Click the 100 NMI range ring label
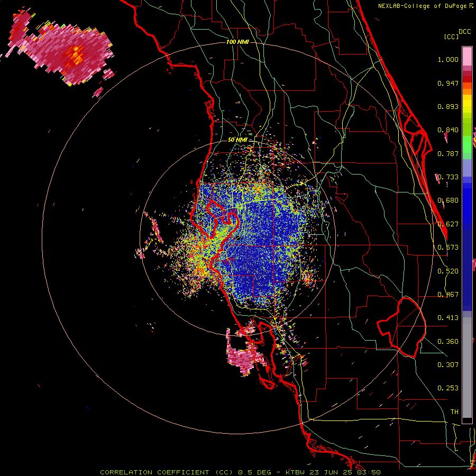The height and width of the screenshot is (476, 476). (x=237, y=42)
